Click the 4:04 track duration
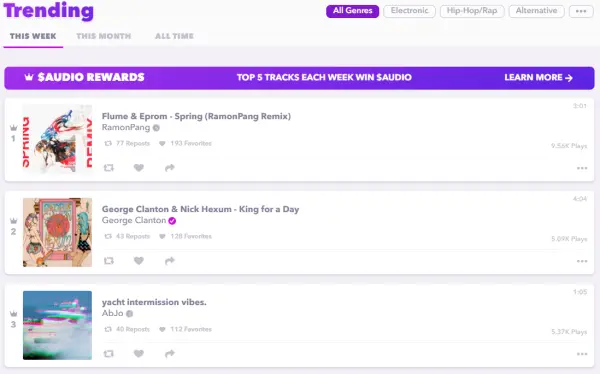Image resolution: width=600 pixels, height=374 pixels. click(580, 199)
